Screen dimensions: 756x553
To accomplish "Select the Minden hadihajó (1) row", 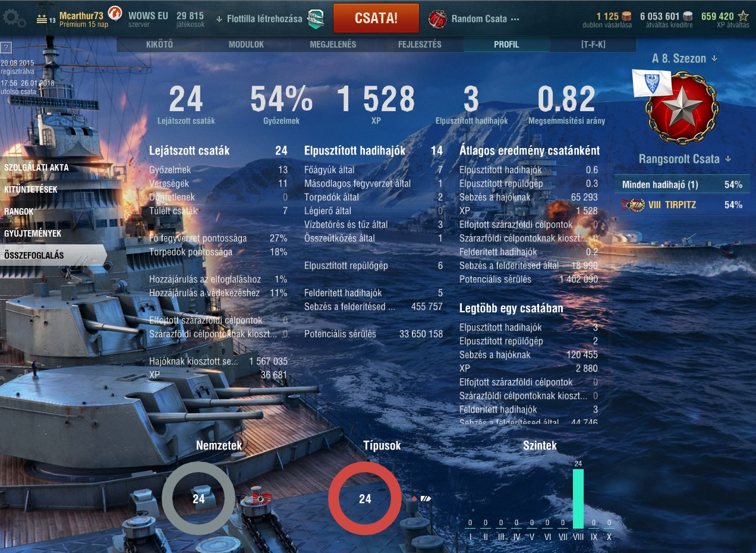I will [682, 185].
